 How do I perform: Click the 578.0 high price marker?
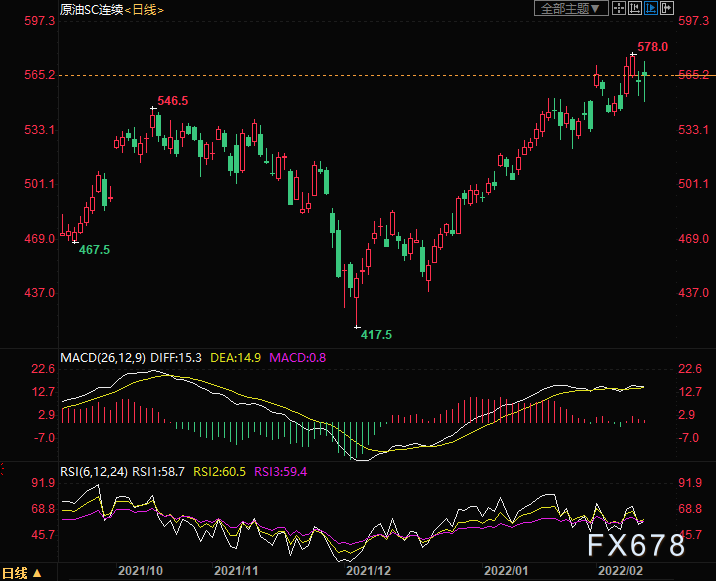click(x=653, y=47)
